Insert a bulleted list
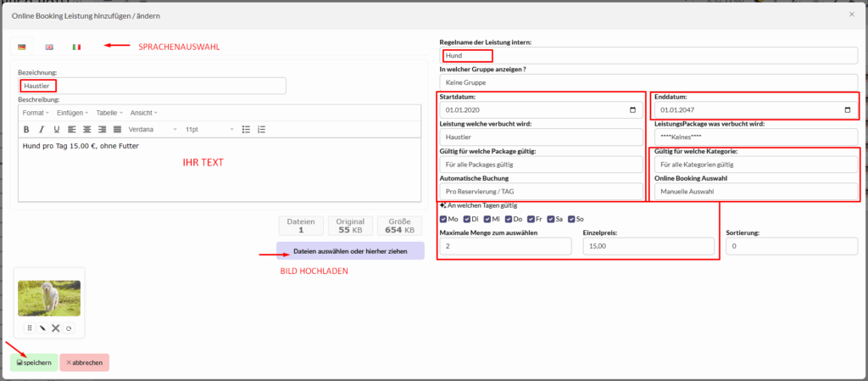 [246, 130]
